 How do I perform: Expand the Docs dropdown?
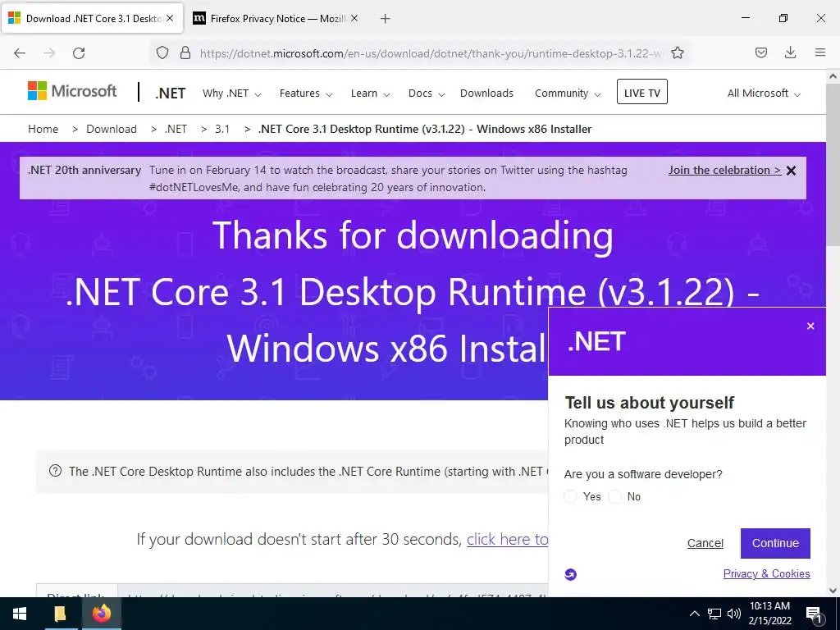pyautogui.click(x=427, y=94)
